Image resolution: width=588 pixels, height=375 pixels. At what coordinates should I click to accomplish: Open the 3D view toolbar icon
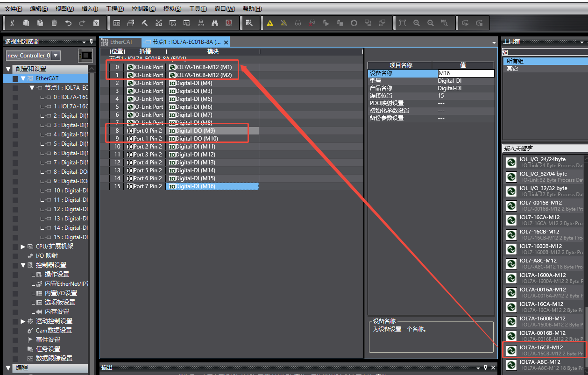coord(117,23)
